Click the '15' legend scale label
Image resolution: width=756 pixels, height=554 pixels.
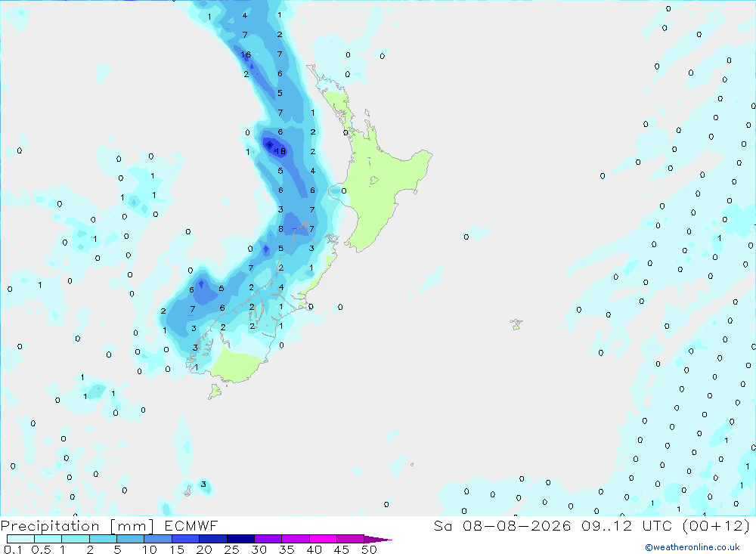point(177,549)
